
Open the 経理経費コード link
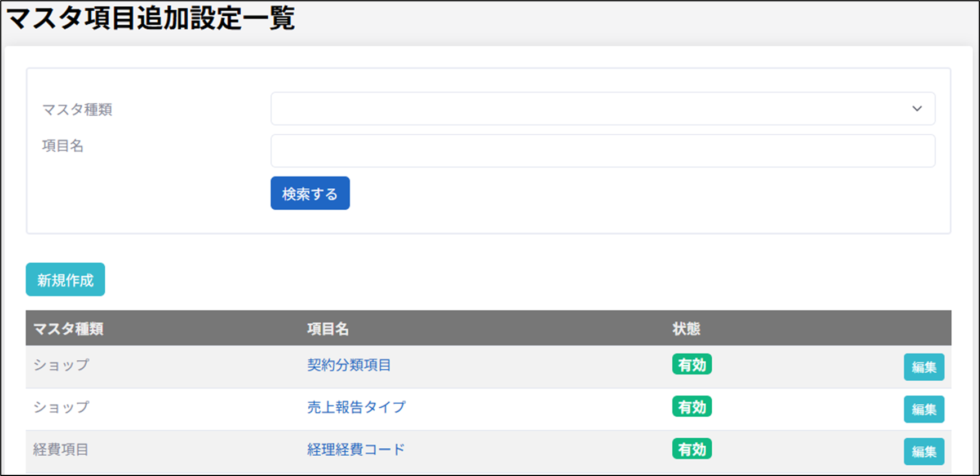(x=356, y=449)
